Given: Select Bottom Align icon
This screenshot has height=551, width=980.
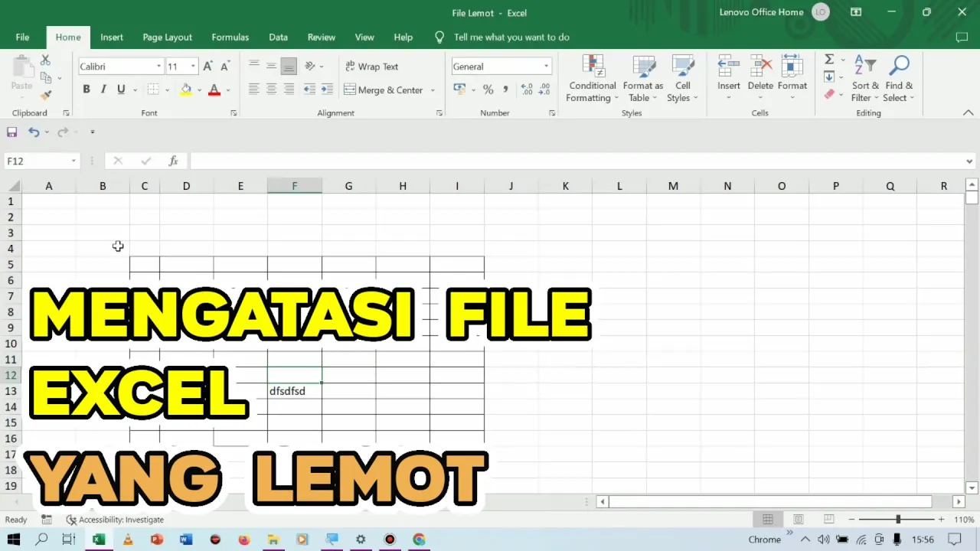Looking at the screenshot, I should click(x=289, y=66).
